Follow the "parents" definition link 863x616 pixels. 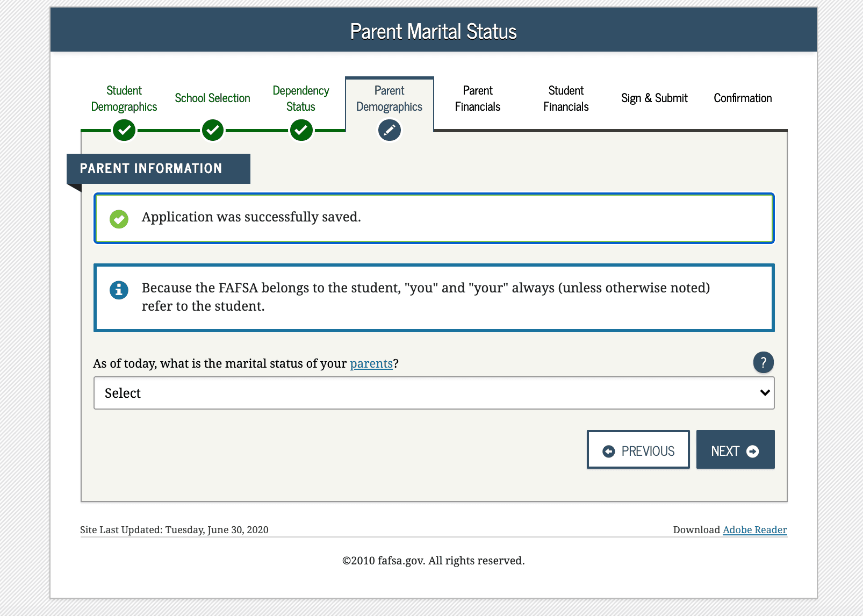click(x=371, y=364)
